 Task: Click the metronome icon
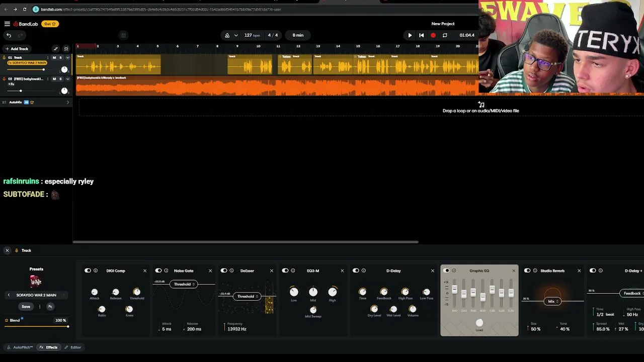tap(227, 35)
